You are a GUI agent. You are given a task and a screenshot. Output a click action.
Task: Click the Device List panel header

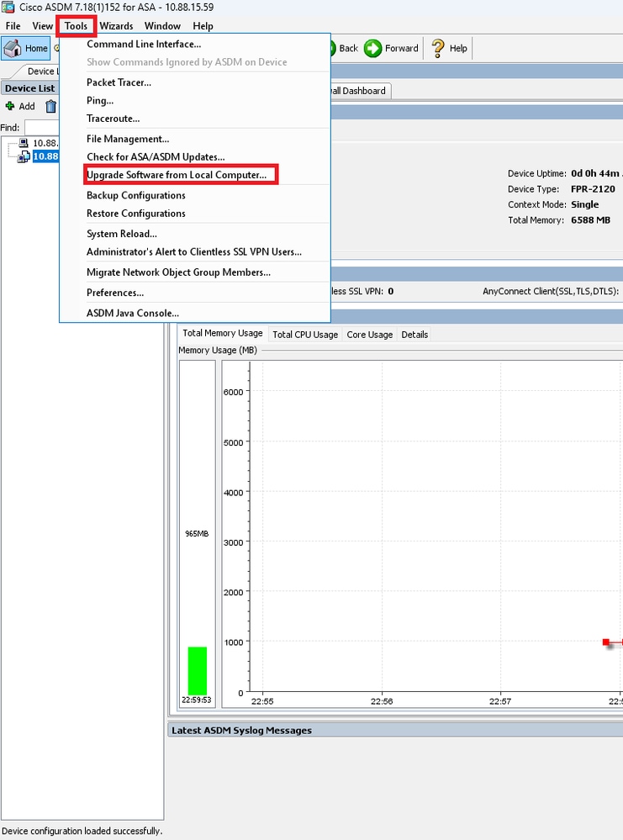point(30,88)
